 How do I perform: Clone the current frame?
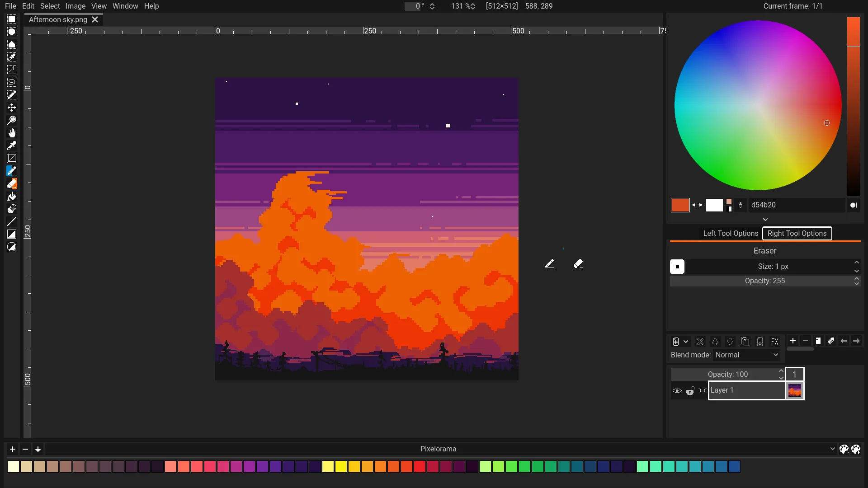coord(818,341)
